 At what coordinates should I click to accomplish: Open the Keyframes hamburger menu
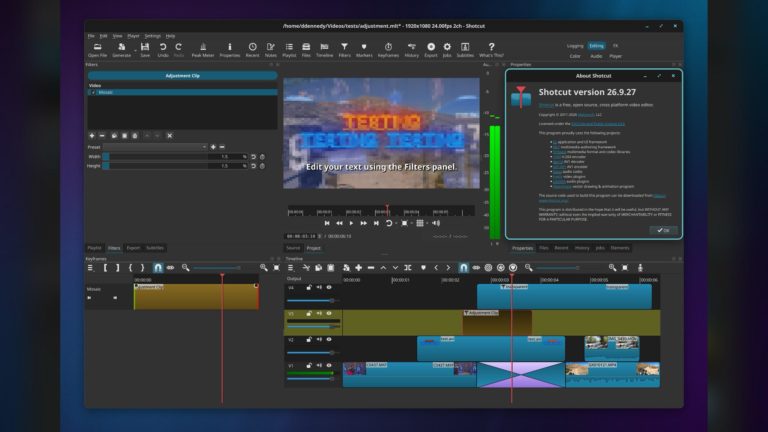(90, 267)
